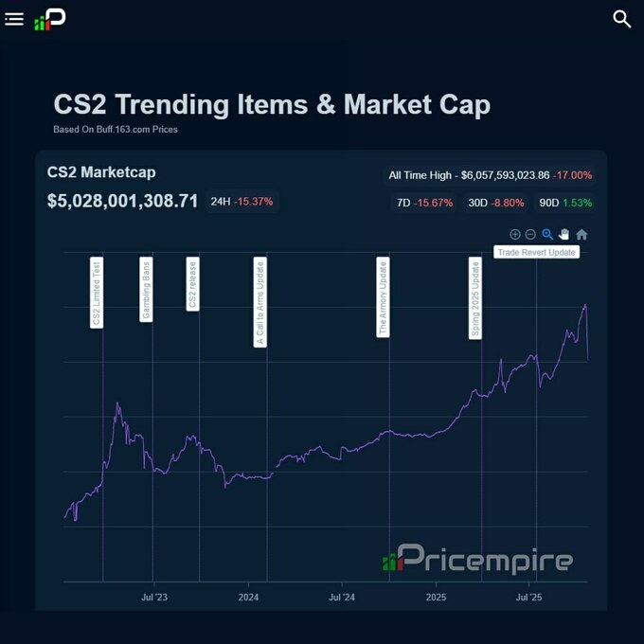Zoom out on the chart
Viewport: 644px width, 644px height.
tap(530, 234)
